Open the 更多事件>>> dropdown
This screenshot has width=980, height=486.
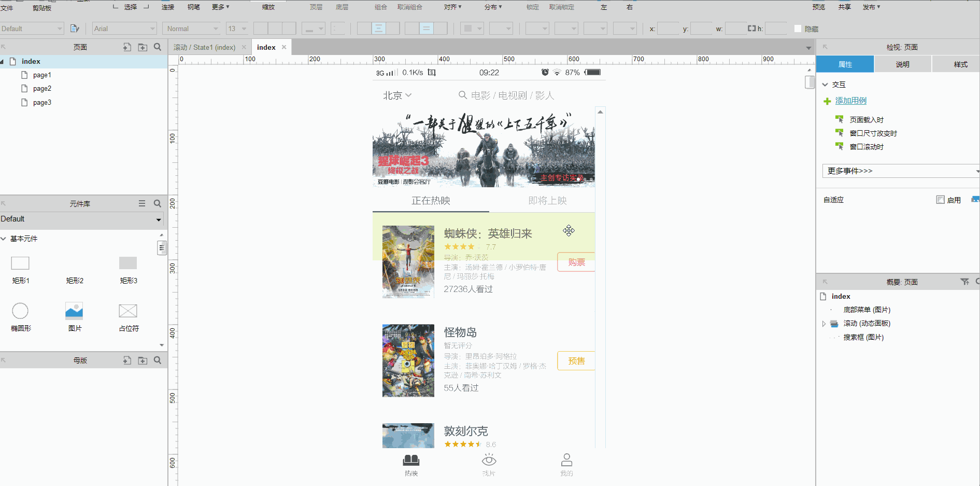901,171
